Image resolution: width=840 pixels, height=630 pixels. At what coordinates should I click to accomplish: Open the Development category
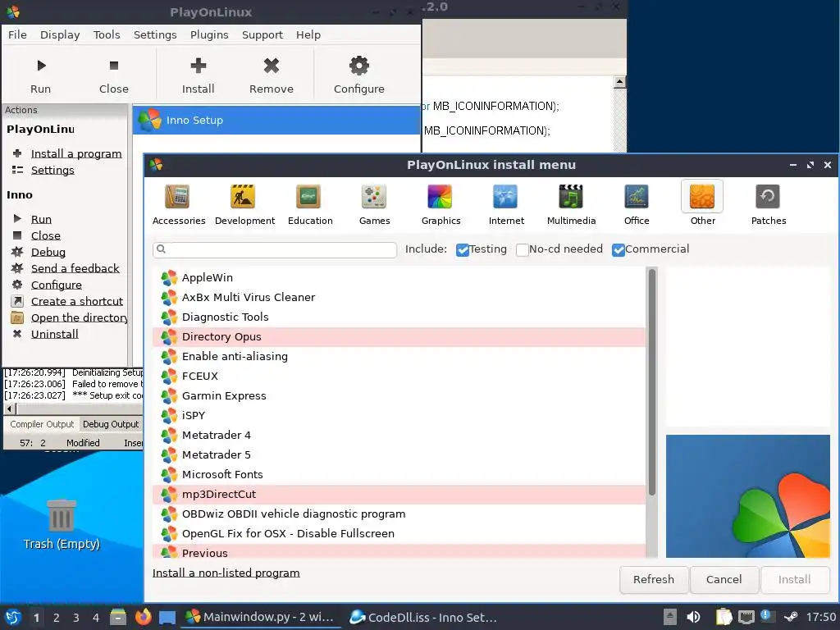[244, 204]
